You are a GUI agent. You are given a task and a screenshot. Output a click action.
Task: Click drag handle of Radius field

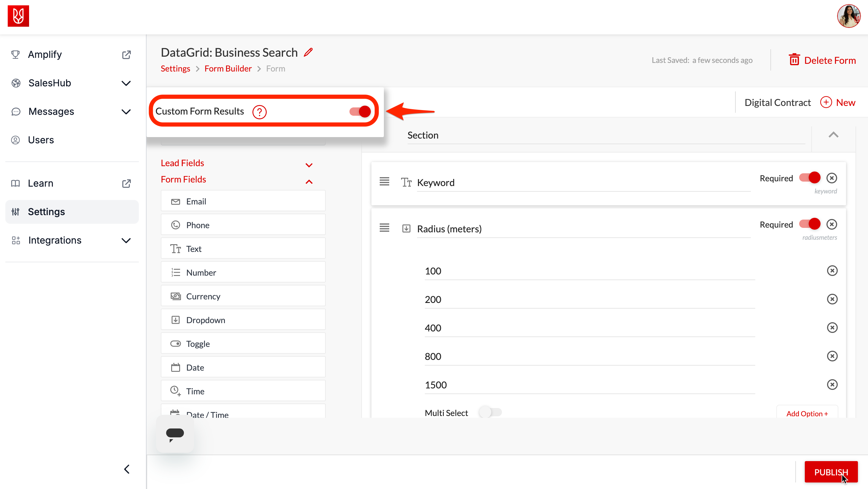point(384,228)
